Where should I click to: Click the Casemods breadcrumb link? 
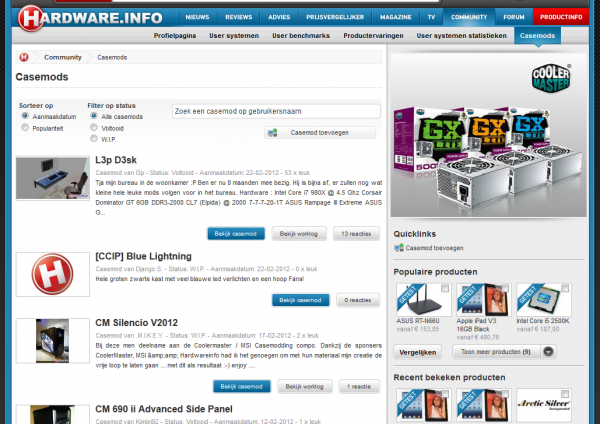(x=112, y=57)
